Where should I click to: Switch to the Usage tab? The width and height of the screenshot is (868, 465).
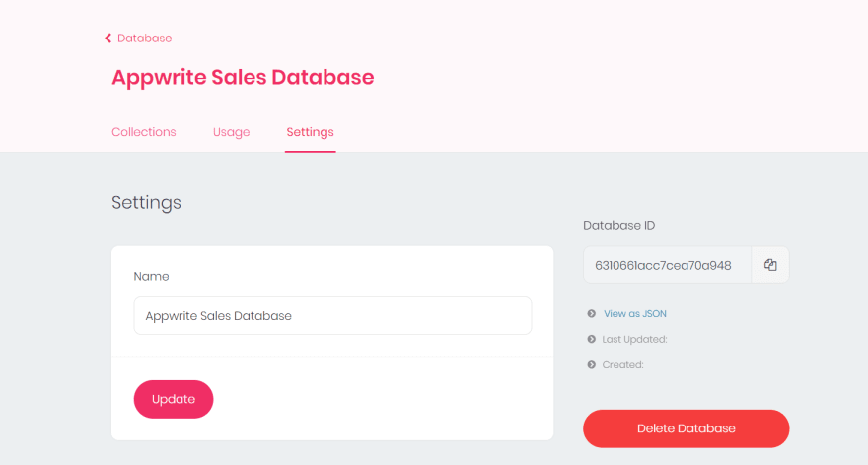tap(232, 132)
